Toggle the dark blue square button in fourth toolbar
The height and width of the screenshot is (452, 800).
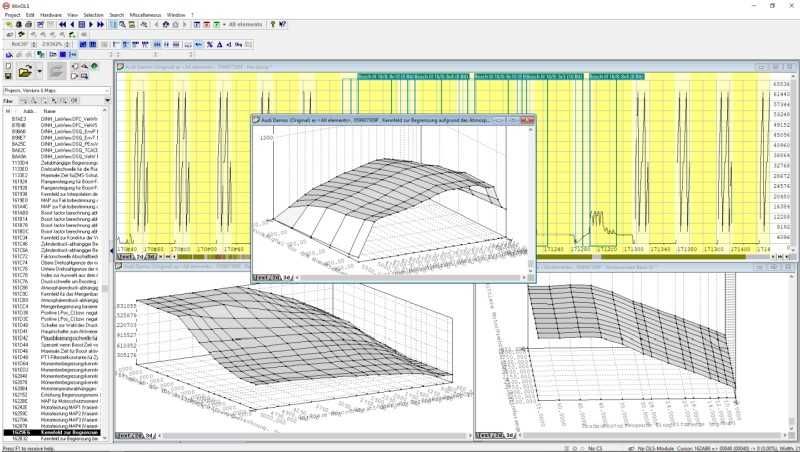[x=63, y=54]
